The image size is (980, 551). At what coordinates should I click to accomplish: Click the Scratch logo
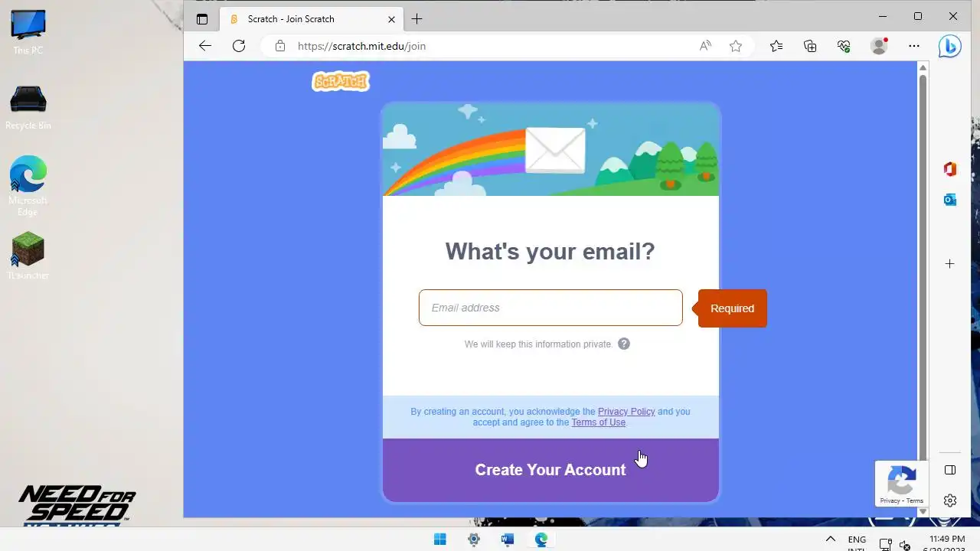coord(341,81)
